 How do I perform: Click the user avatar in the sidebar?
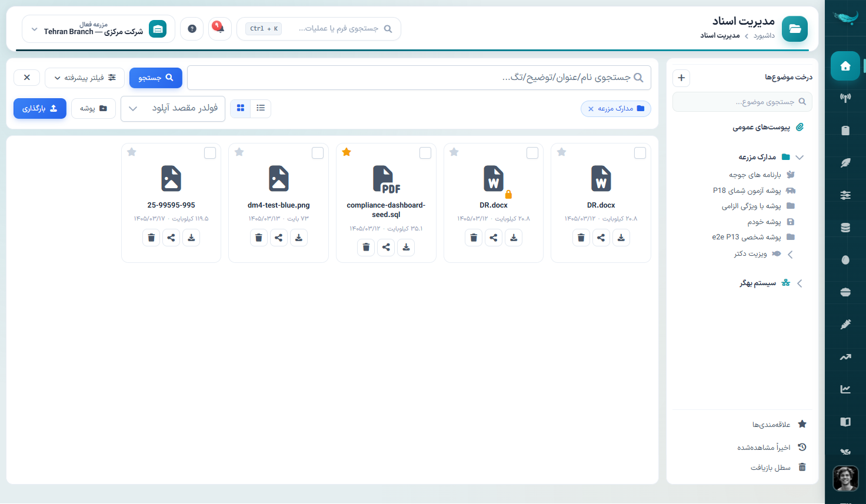pos(845,479)
